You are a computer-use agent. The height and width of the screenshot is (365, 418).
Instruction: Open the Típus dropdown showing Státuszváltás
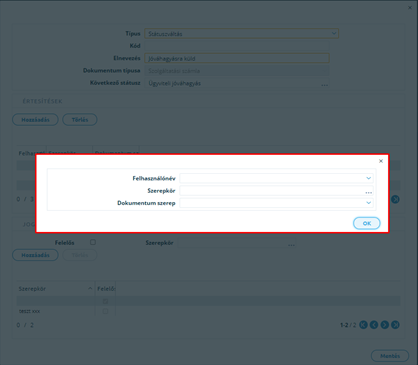tap(334, 33)
